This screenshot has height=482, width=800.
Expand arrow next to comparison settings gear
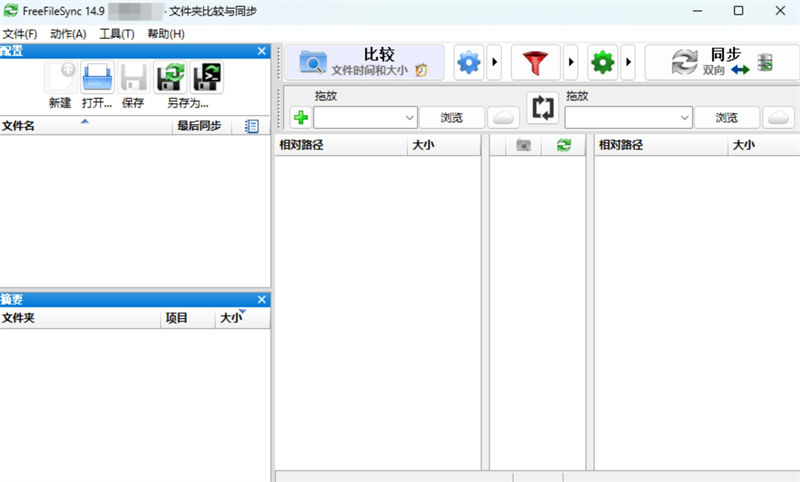coord(494,63)
